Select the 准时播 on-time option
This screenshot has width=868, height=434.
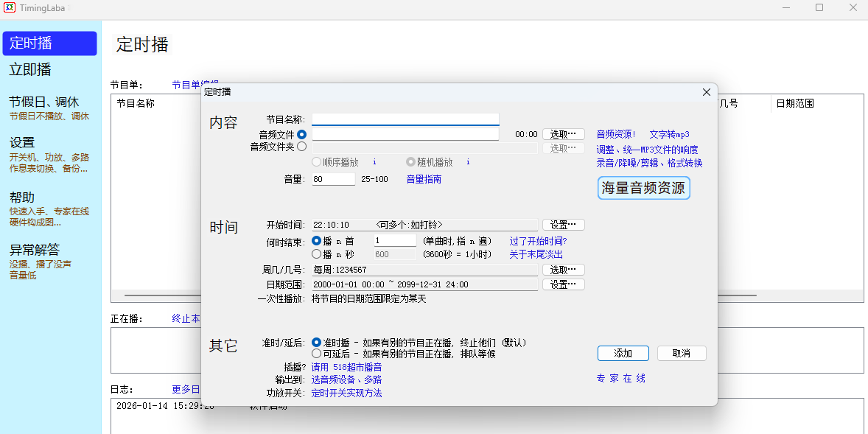click(x=317, y=343)
